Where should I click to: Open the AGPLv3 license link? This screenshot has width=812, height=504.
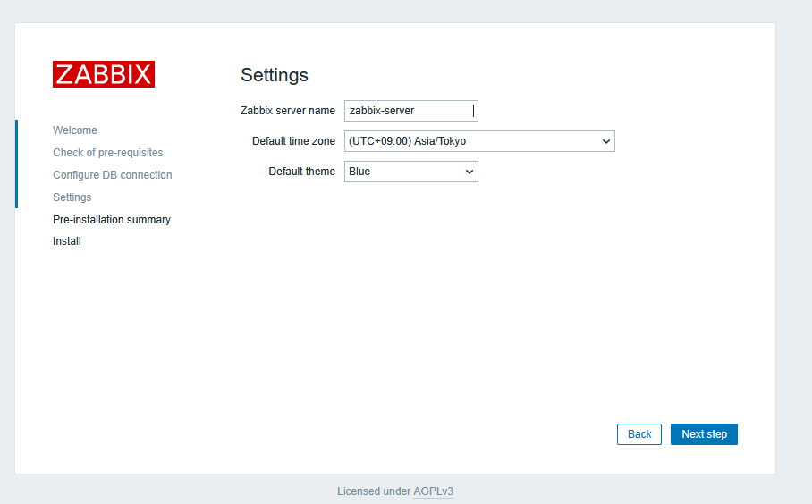[x=433, y=491]
